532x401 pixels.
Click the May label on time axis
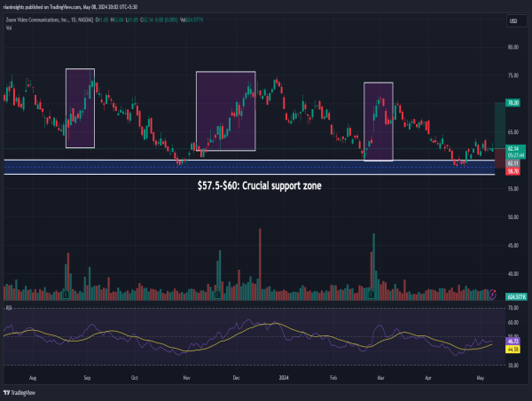point(480,378)
